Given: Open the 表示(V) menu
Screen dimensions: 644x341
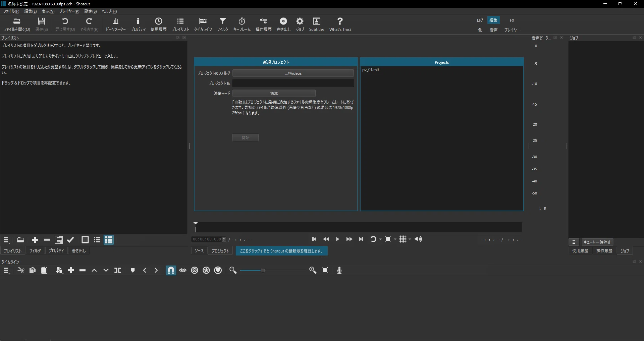Looking at the screenshot, I should 48,11.
